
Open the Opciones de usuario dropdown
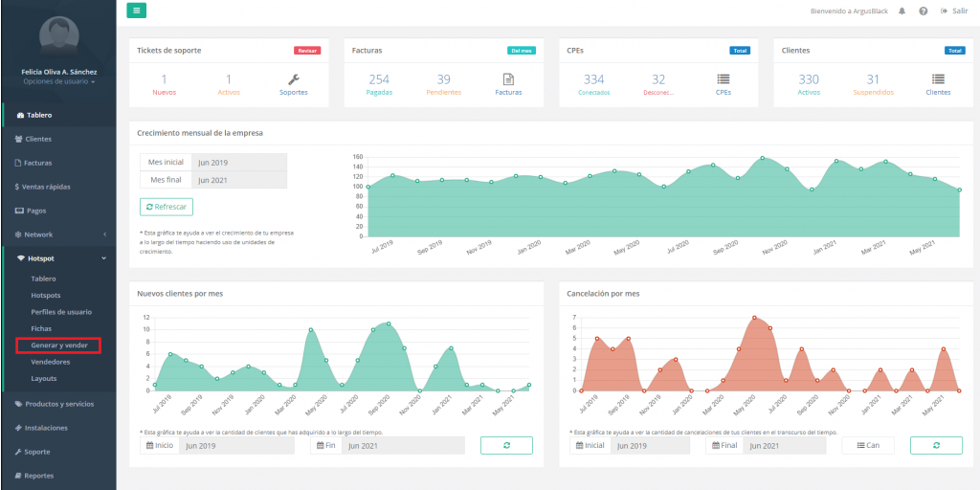(58, 82)
